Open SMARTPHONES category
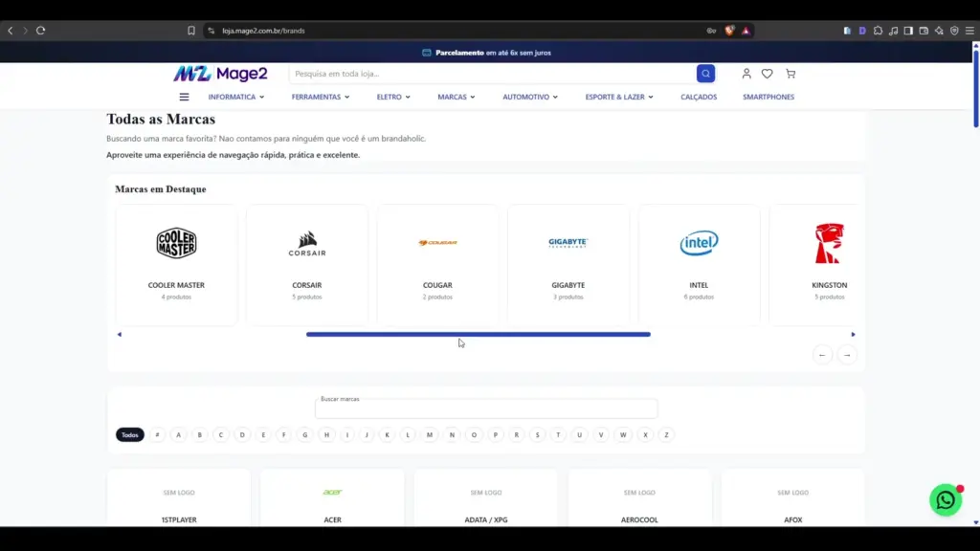Screen dimensions: 980x551 click(768, 97)
